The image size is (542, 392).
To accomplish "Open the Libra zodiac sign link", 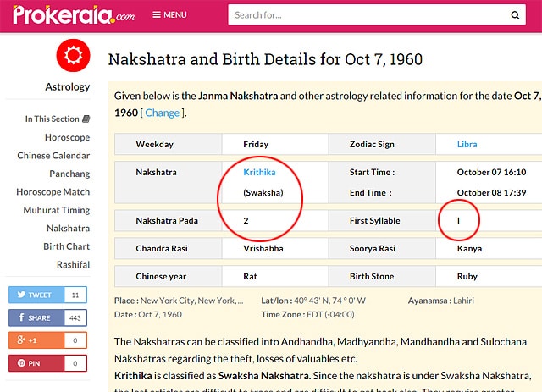I will [x=467, y=144].
